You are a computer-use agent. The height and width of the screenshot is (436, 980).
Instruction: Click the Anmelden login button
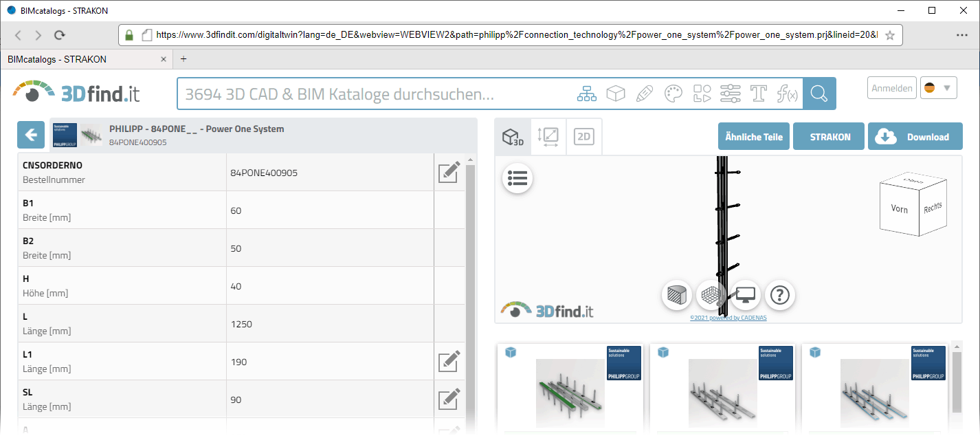point(892,88)
